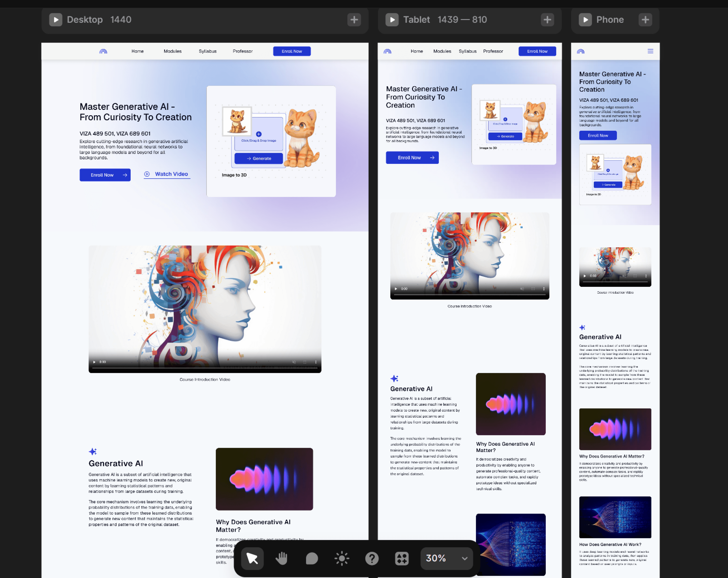The image size is (728, 578).
Task: Open the 30% zoom level dropdown
Action: pyautogui.click(x=446, y=559)
